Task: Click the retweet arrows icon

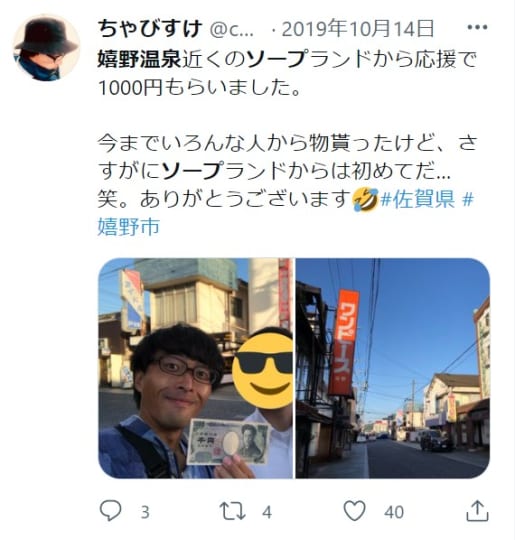Action: tap(233, 511)
